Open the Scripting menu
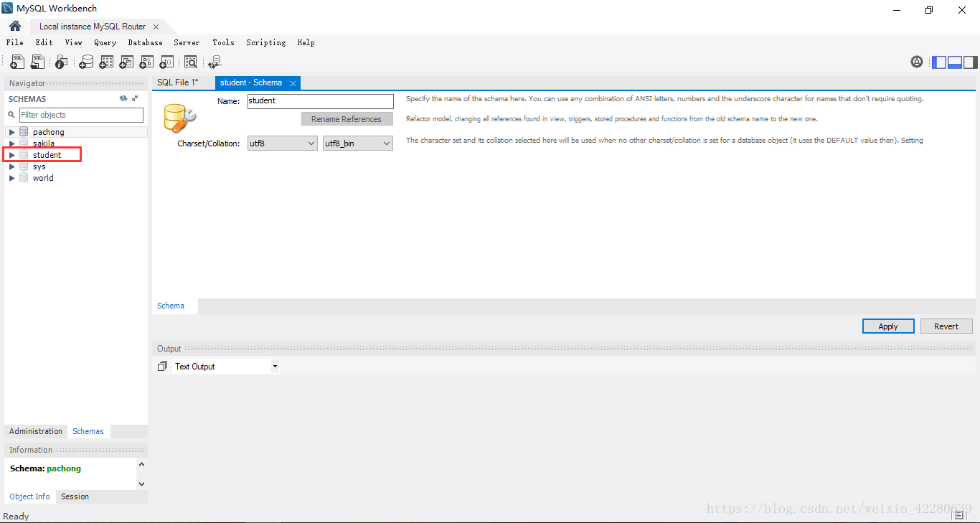980x523 pixels. point(265,42)
